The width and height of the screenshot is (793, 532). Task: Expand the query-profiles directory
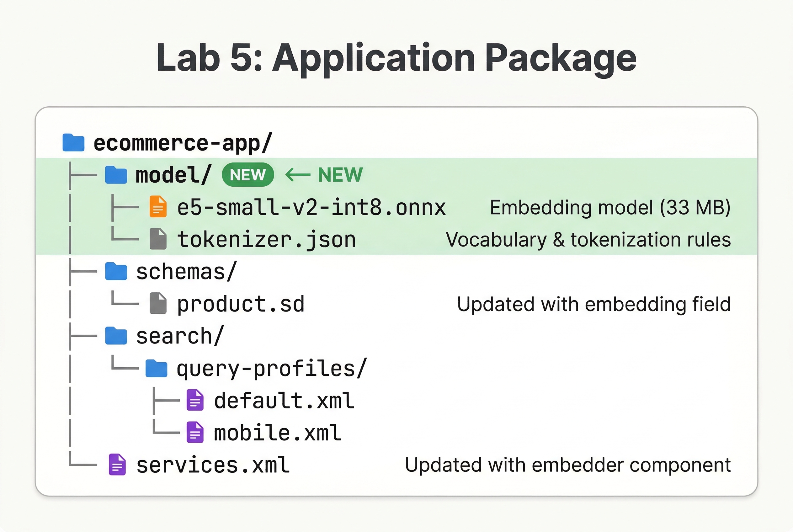(x=271, y=368)
